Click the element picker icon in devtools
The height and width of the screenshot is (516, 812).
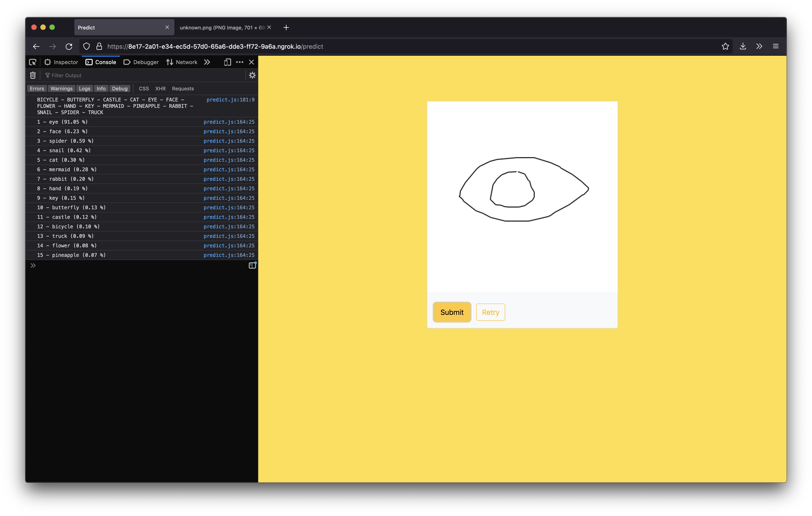33,62
